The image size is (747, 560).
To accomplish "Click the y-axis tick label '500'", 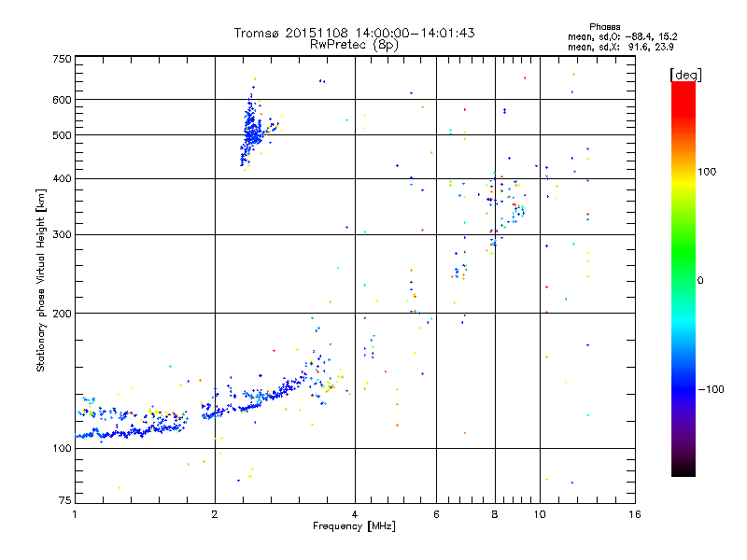I will pyautogui.click(x=62, y=135).
